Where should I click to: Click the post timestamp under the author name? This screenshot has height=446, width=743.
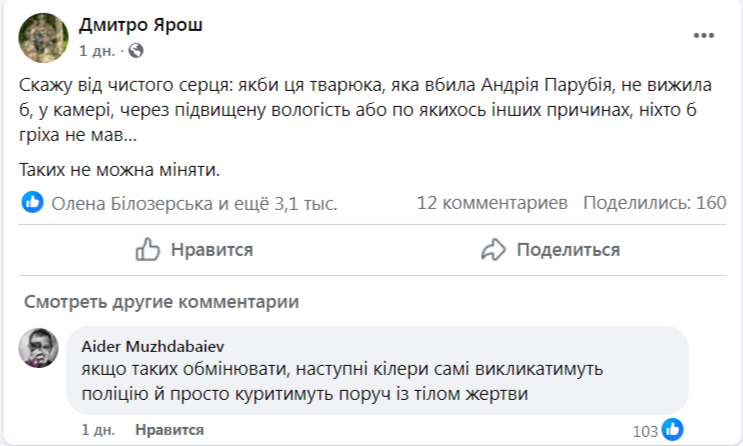96,50
